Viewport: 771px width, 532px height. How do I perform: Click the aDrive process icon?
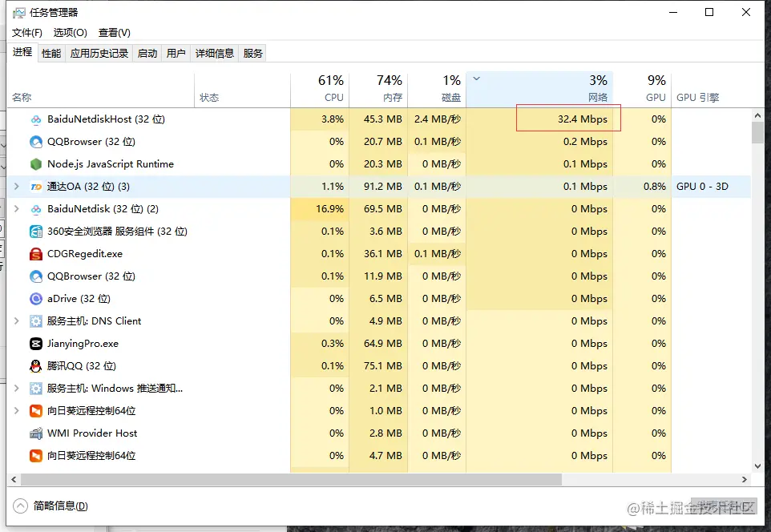point(36,299)
